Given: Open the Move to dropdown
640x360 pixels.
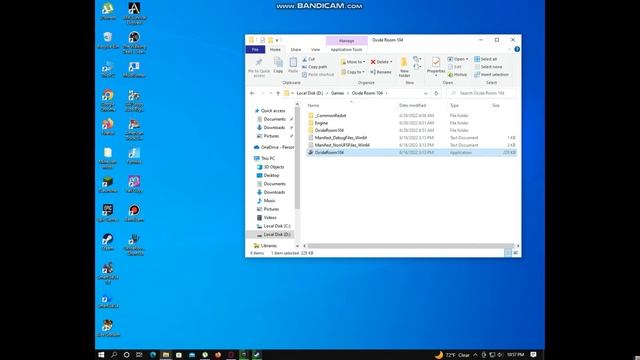Looking at the screenshot, I should (x=353, y=62).
